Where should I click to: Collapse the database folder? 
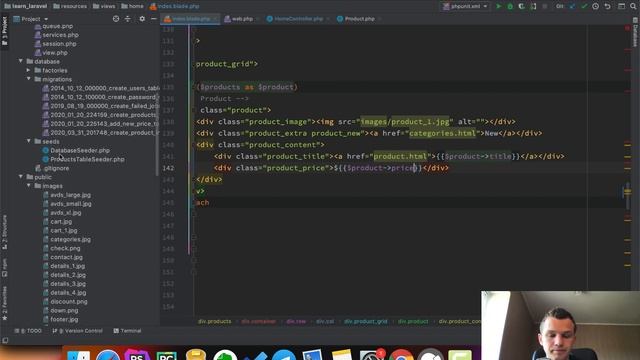(20, 61)
